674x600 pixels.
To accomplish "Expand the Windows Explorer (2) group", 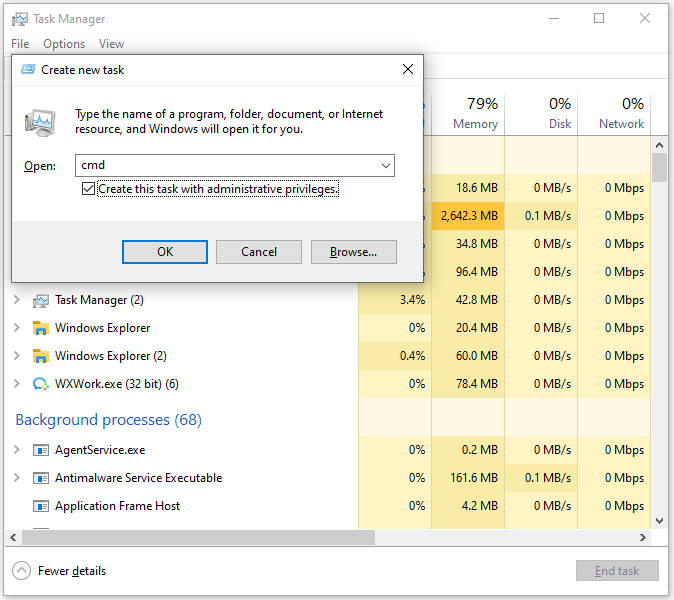I will pos(17,355).
